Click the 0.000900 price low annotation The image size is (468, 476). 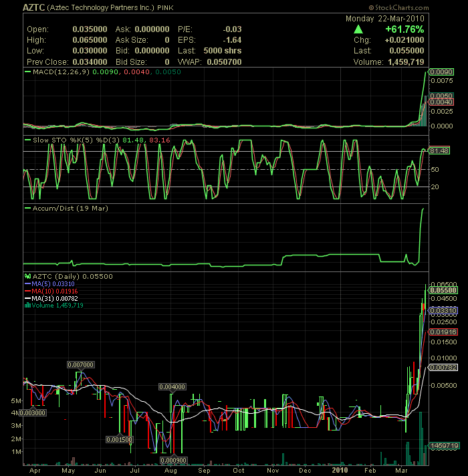173,461
